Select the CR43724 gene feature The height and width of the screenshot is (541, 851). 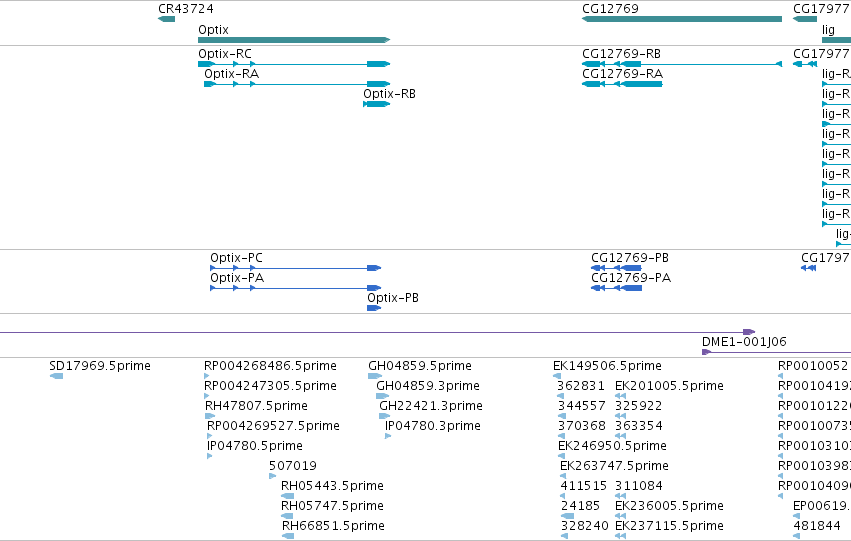(x=166, y=19)
